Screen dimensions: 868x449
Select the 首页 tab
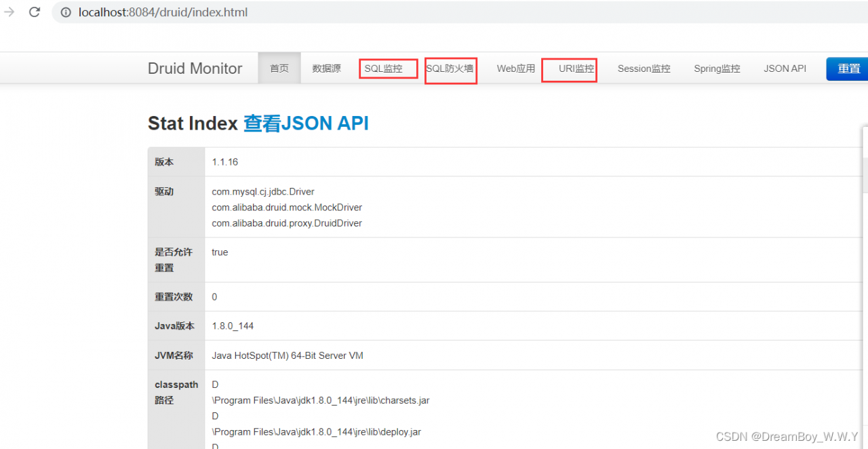(279, 69)
